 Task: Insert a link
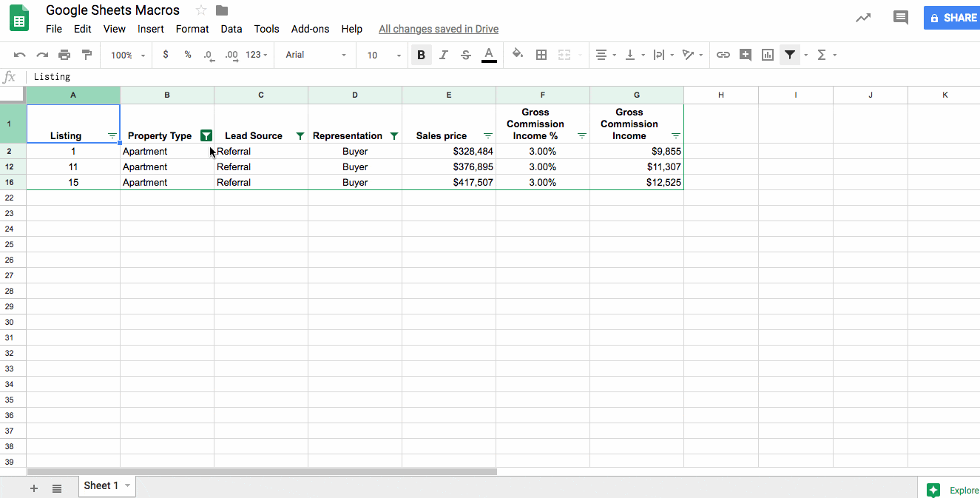[x=723, y=55]
